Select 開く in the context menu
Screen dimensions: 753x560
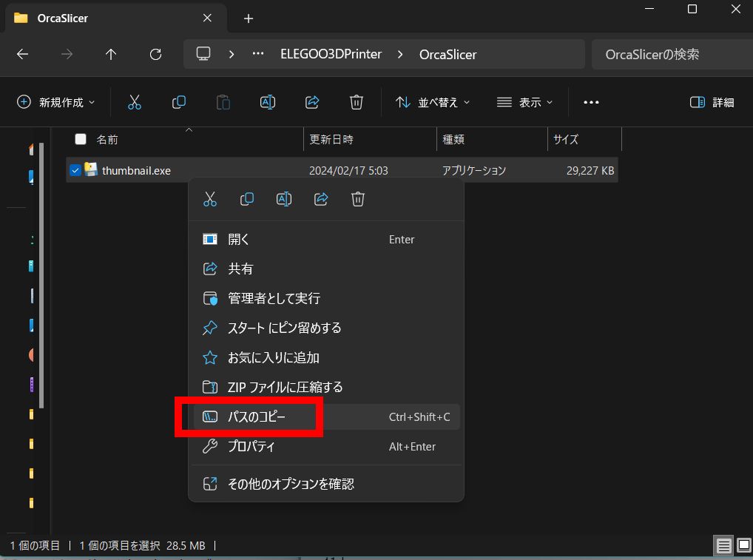point(326,239)
